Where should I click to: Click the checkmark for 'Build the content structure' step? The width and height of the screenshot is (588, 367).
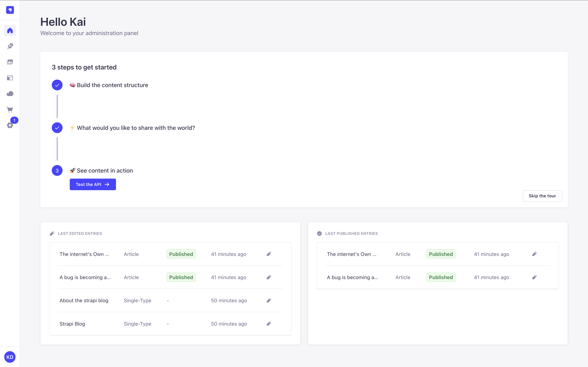click(x=57, y=85)
